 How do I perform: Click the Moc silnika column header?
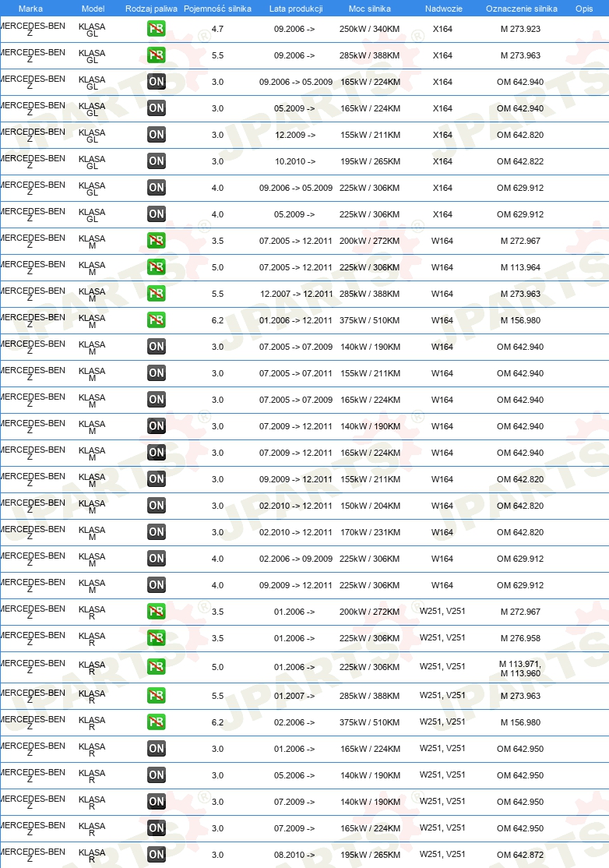369,9
